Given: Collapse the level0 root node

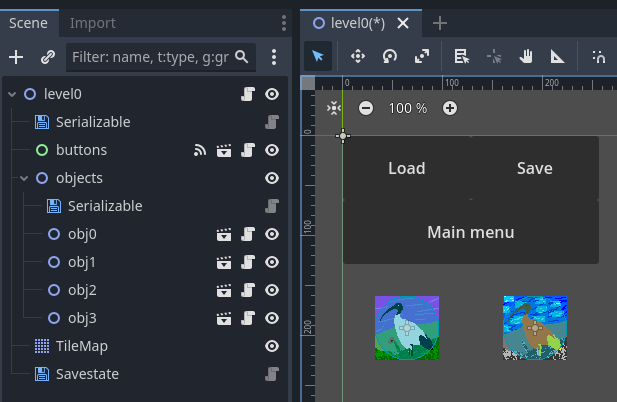Looking at the screenshot, I should pos(12,94).
